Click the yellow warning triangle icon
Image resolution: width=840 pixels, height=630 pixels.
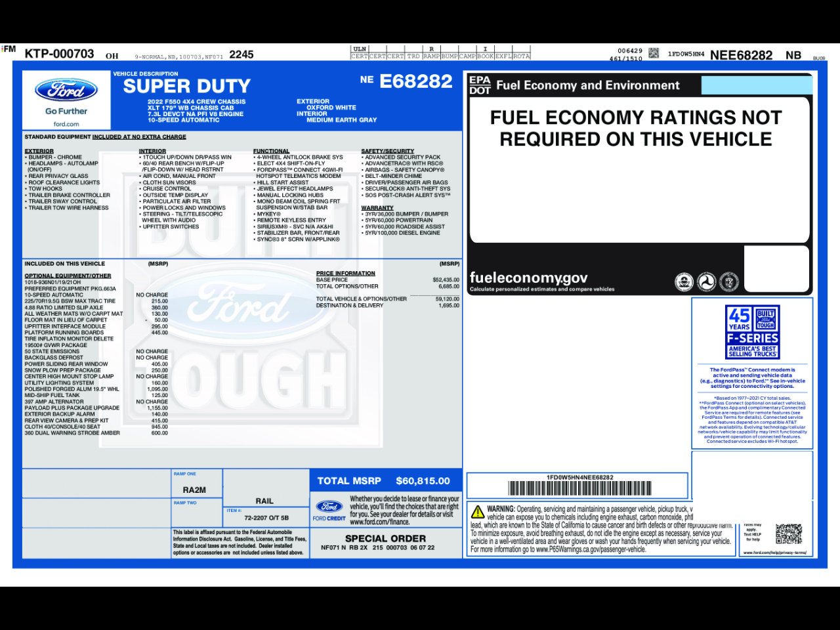click(x=478, y=512)
